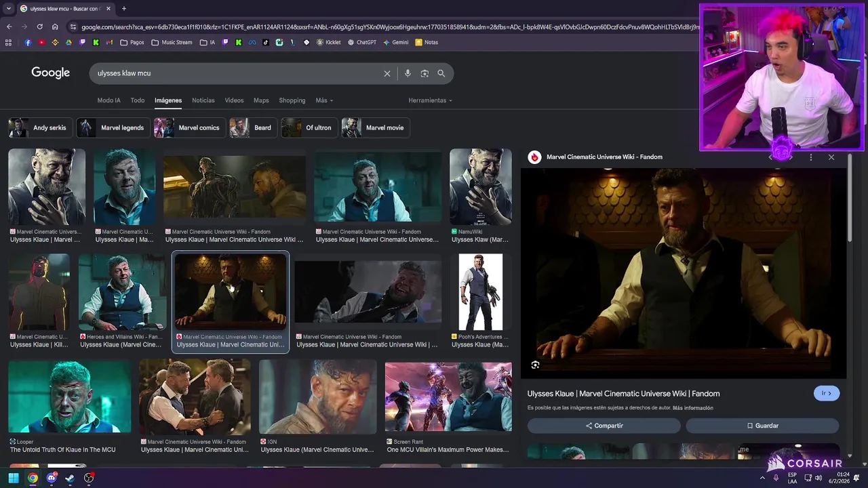The height and width of the screenshot is (488, 868).
Task: Expand the Más dropdown
Action: click(x=324, y=100)
